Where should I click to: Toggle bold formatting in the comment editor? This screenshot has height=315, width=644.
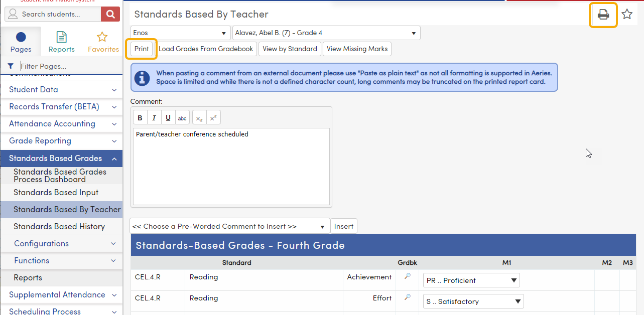(140, 117)
